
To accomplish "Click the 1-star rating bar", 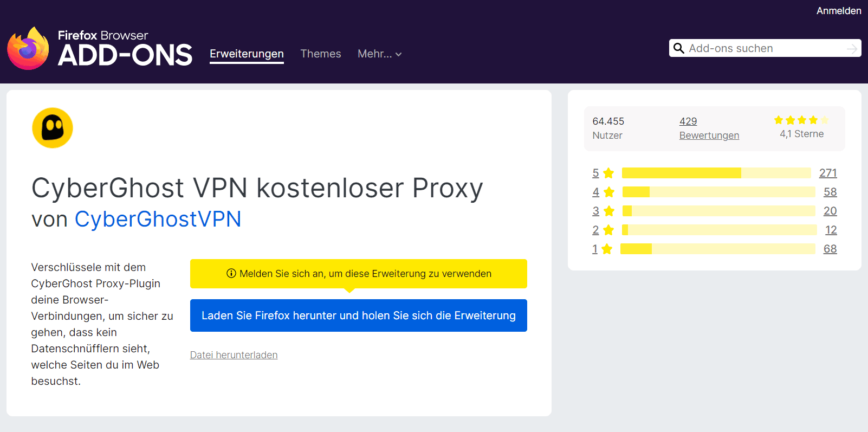I will (718, 249).
